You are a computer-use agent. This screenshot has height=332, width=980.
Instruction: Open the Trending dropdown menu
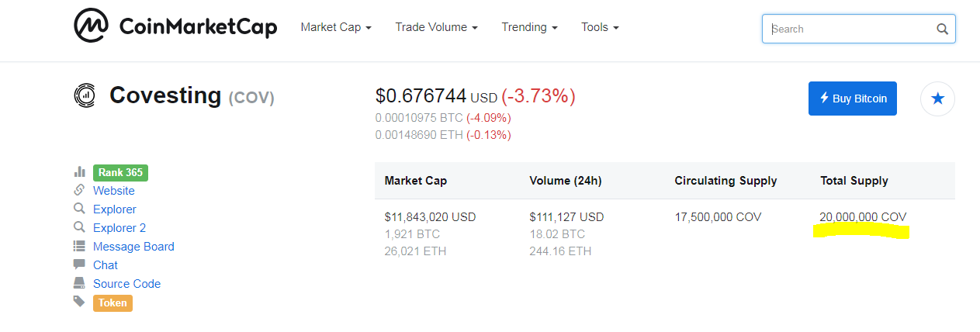529,27
